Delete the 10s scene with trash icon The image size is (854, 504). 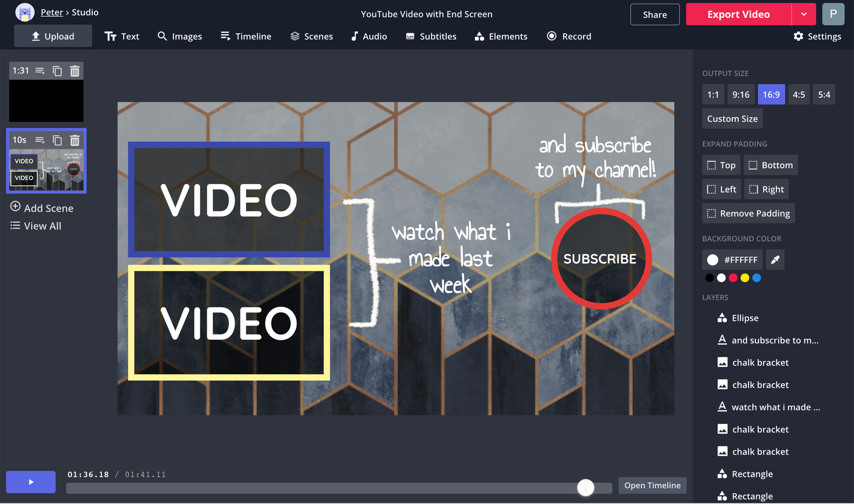pyautogui.click(x=75, y=140)
